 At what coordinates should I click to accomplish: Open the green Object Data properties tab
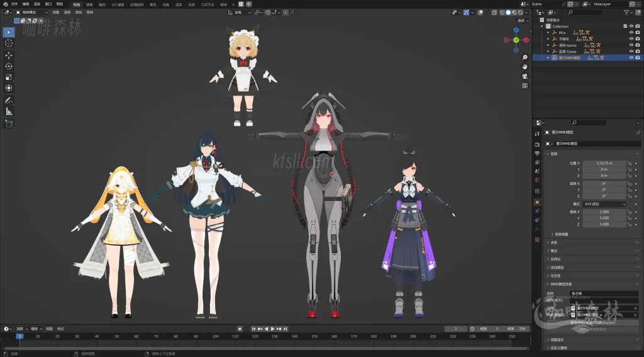(537, 229)
